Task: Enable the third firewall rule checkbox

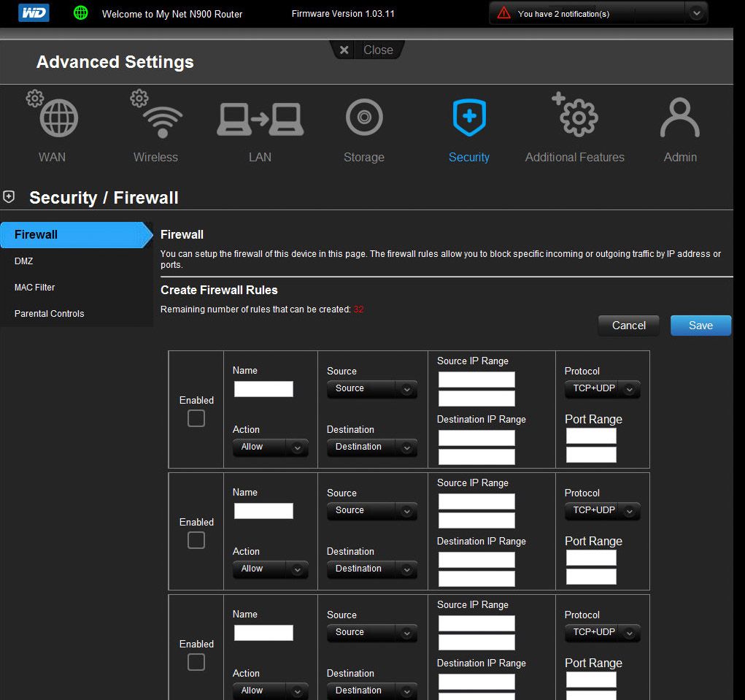Action: click(x=196, y=662)
